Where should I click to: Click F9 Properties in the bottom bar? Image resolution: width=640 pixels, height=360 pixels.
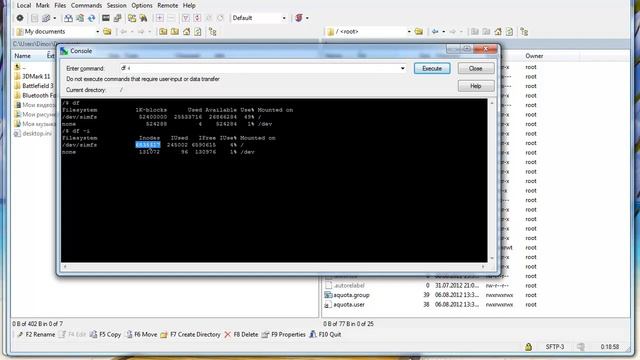[284, 334]
